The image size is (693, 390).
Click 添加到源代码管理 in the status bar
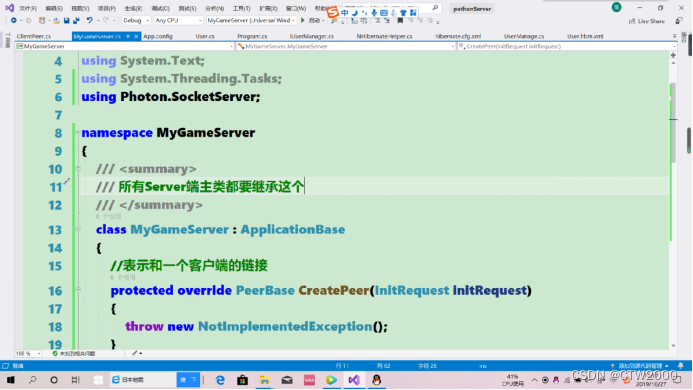click(x=640, y=366)
